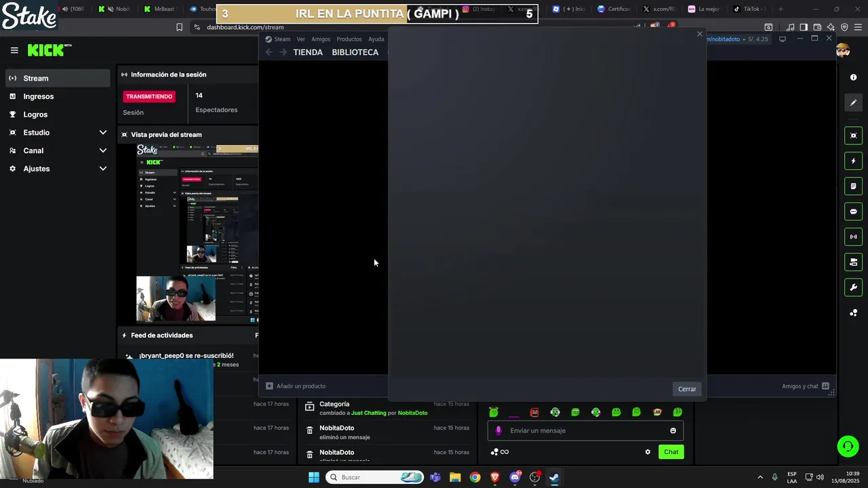Image resolution: width=868 pixels, height=488 pixels.
Task: Click the stream preview thumbnail
Action: coord(197,233)
